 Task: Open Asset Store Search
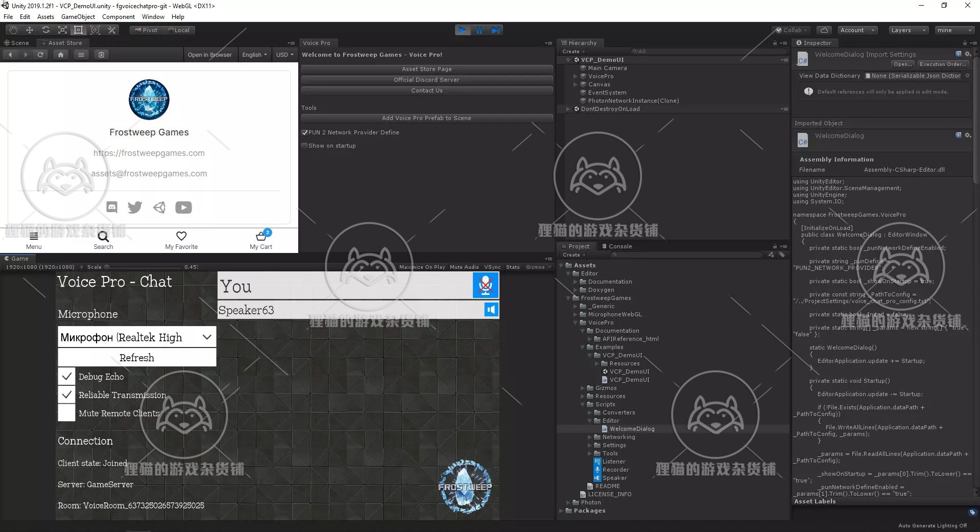(x=103, y=240)
